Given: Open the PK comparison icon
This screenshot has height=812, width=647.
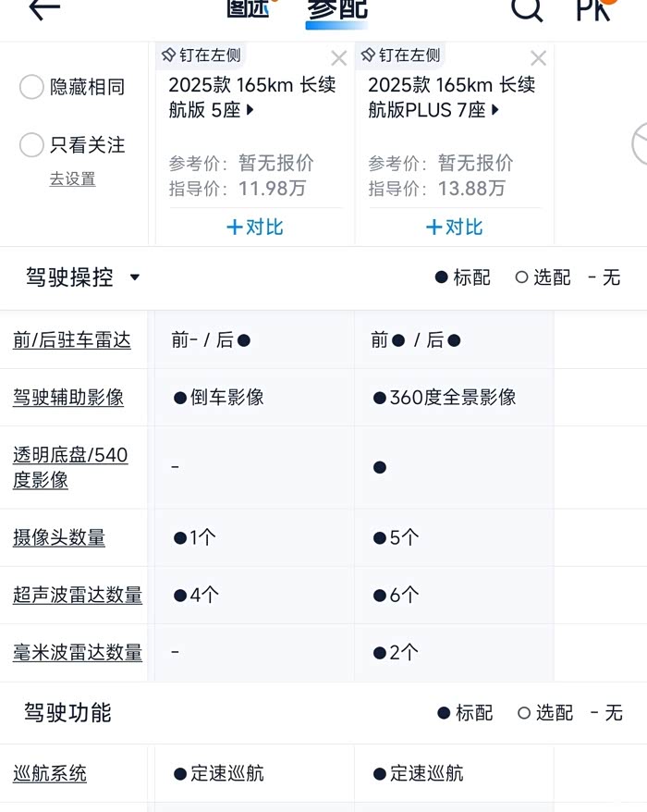Looking at the screenshot, I should [x=594, y=9].
